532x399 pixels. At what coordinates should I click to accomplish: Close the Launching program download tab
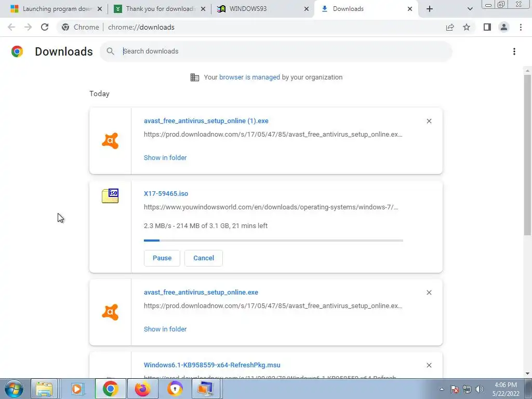click(x=100, y=9)
